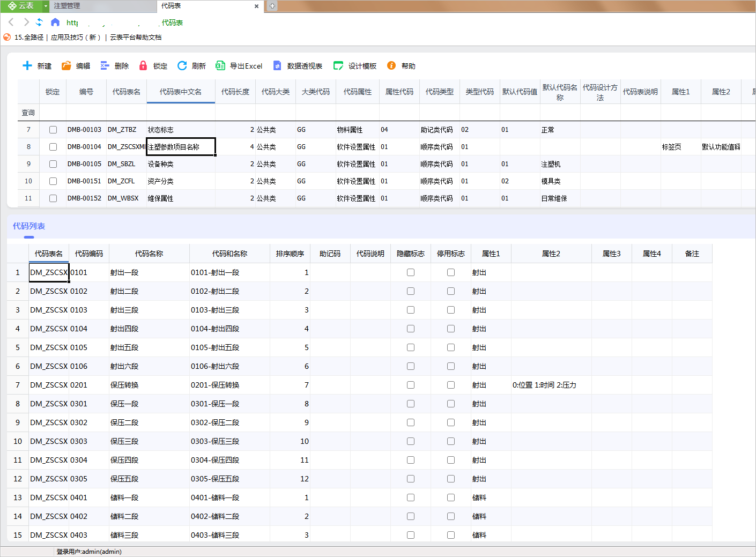The height and width of the screenshot is (557, 756).
Task: Select cell 状态标志
Action: (x=181, y=130)
